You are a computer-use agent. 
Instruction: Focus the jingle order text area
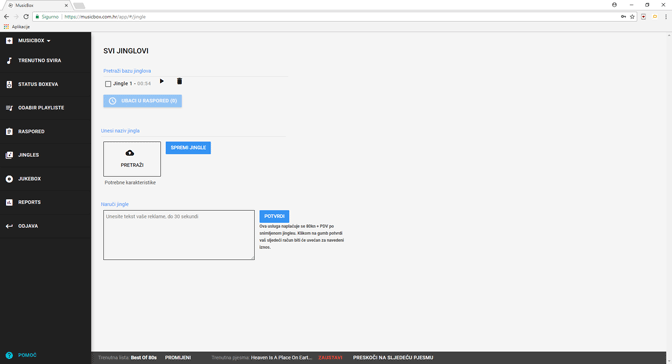[x=179, y=235]
